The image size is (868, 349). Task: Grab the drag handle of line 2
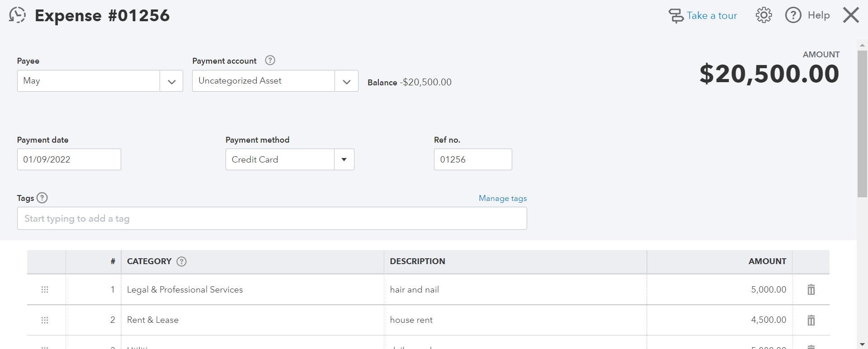(x=45, y=320)
